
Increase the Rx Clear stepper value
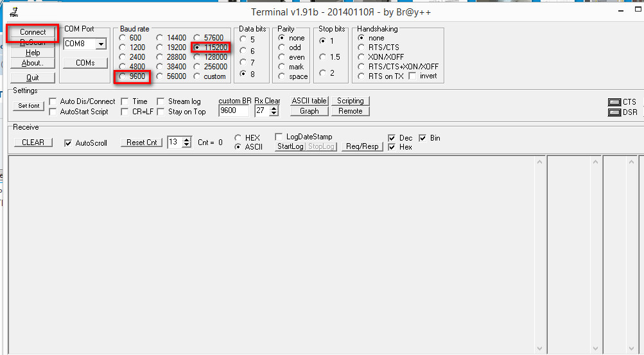(x=274, y=108)
